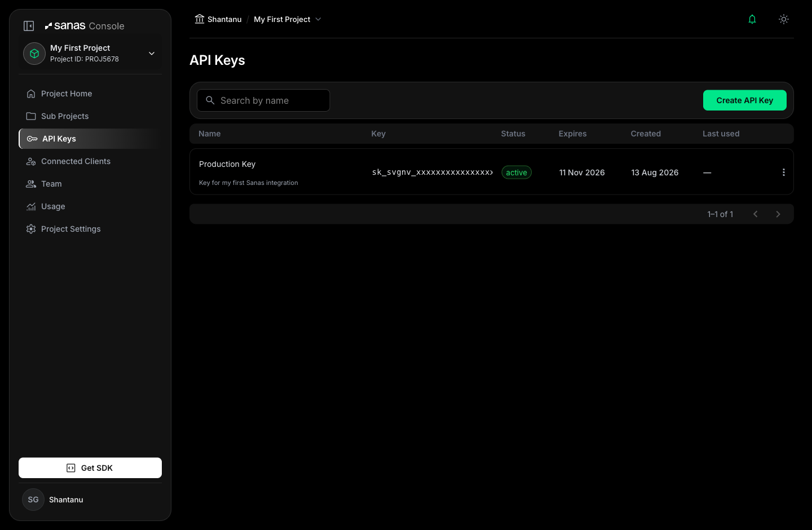Image resolution: width=812 pixels, height=530 pixels.
Task: Click Project ID: PROJ5678 text
Action: click(x=85, y=59)
